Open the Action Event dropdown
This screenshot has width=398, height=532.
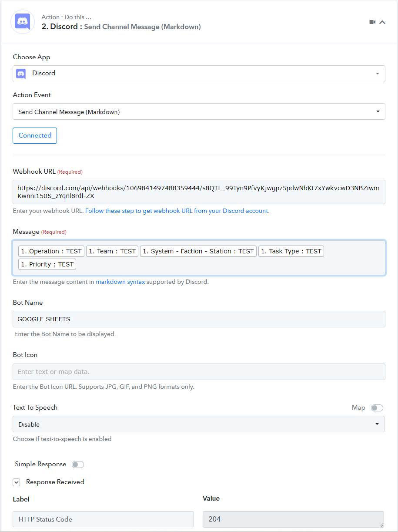pos(199,111)
